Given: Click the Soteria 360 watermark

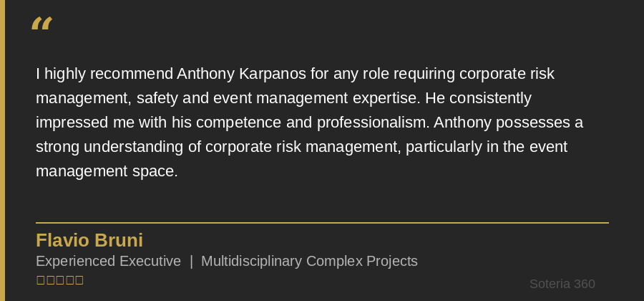Looking at the screenshot, I should point(562,285).
